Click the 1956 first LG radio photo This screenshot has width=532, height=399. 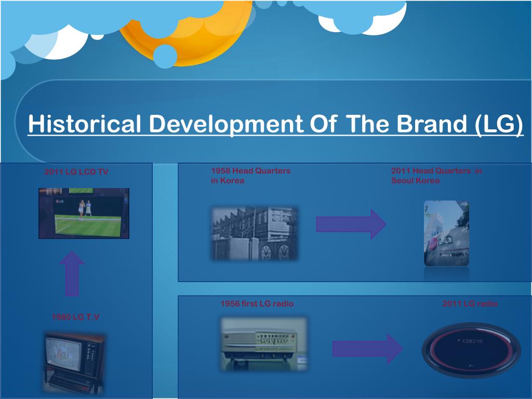pos(264,344)
